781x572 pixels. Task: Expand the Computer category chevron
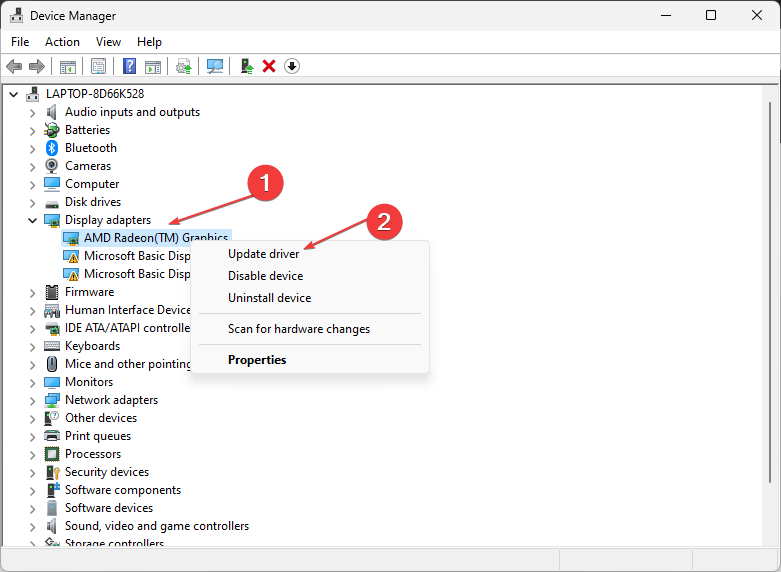pyautogui.click(x=33, y=185)
